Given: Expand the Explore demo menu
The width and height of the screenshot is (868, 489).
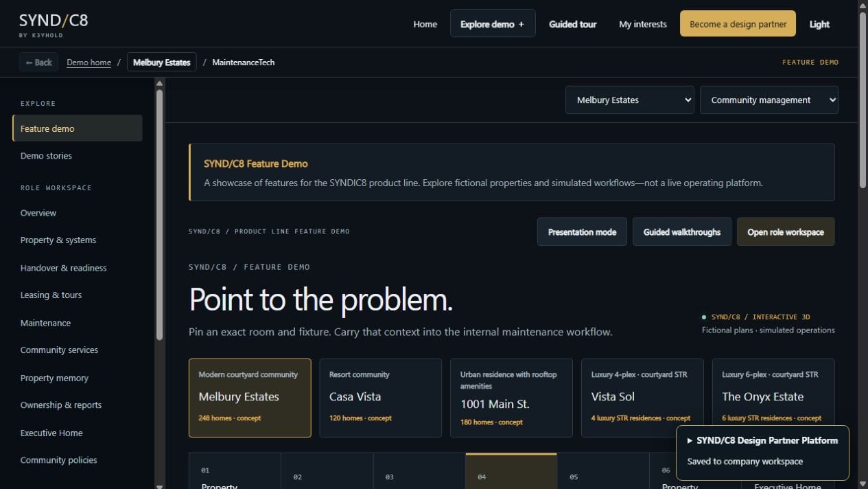Looking at the screenshot, I should [493, 24].
